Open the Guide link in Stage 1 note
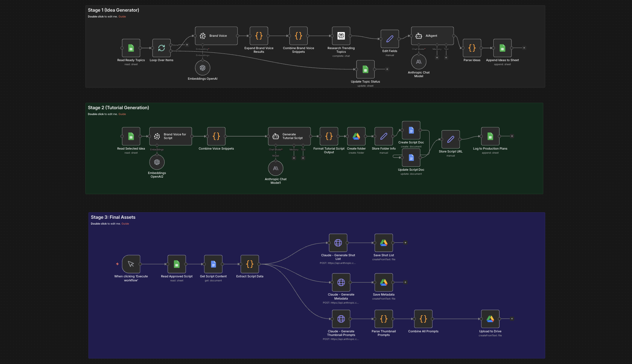The height and width of the screenshot is (364, 632). pos(122,16)
